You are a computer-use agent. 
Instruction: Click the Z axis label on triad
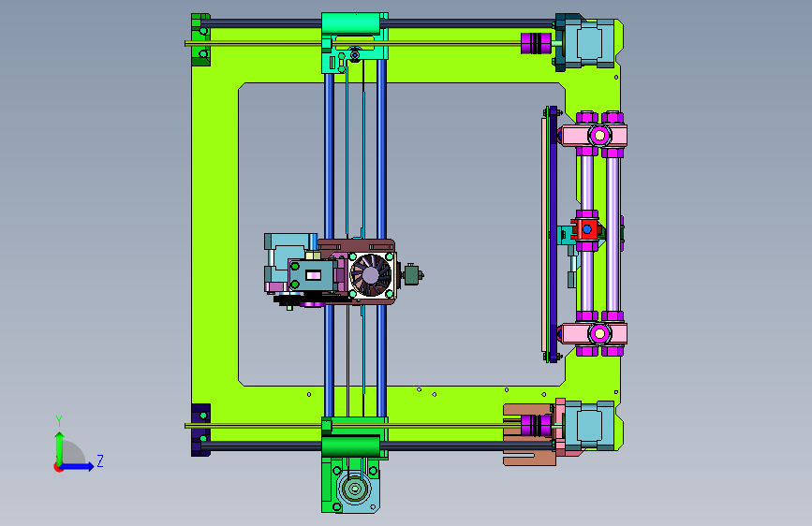[x=100, y=460]
